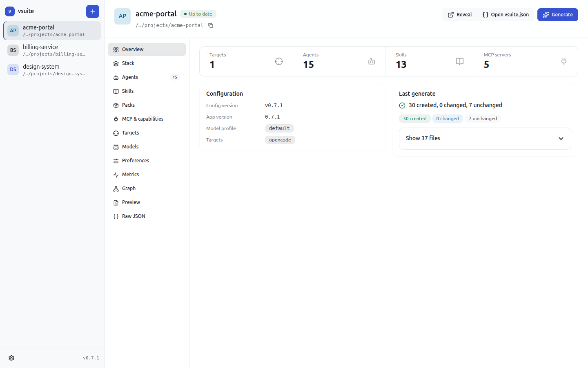588x368 pixels.
Task: Click the v0.7.1 footer version label
Action: tap(91, 358)
